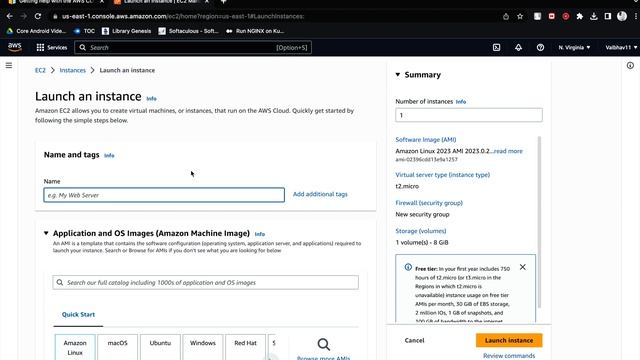Click the Launch instance button
Image resolution: width=640 pixels, height=360 pixels.
pos(509,340)
